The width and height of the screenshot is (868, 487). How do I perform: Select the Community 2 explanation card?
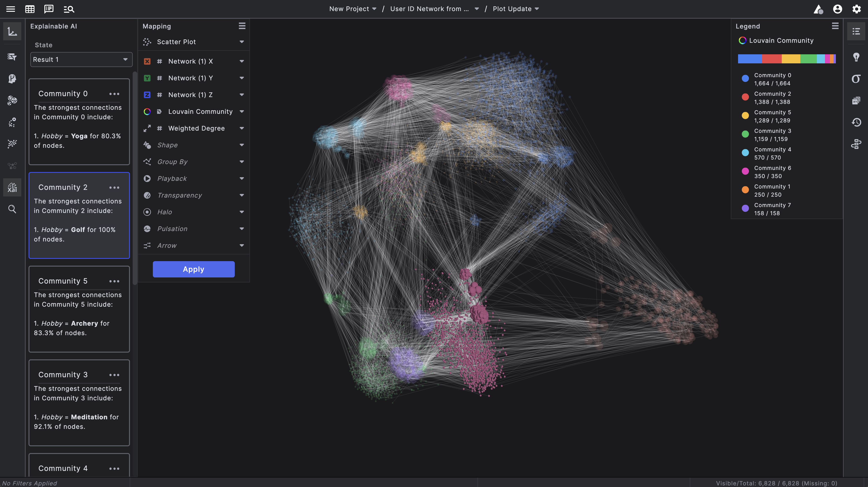click(79, 215)
